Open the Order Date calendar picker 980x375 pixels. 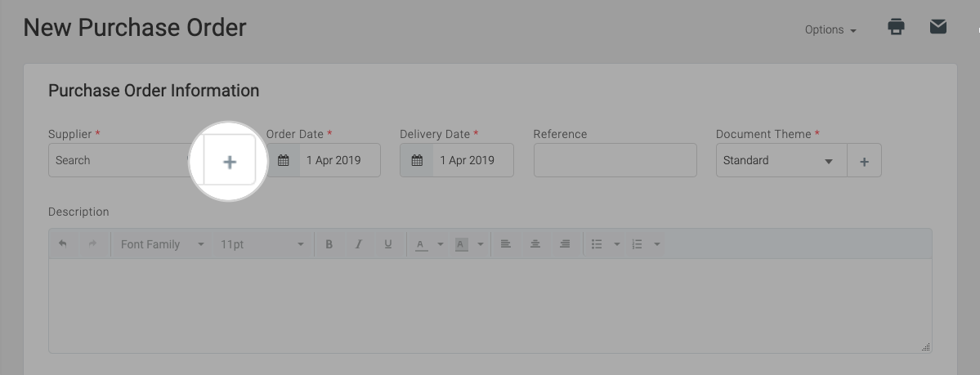[x=283, y=161]
